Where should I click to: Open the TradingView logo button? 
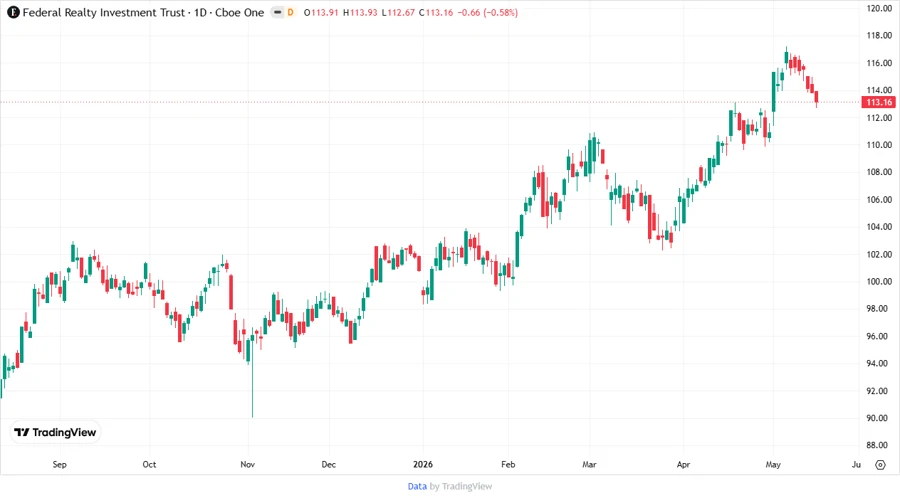tap(55, 433)
